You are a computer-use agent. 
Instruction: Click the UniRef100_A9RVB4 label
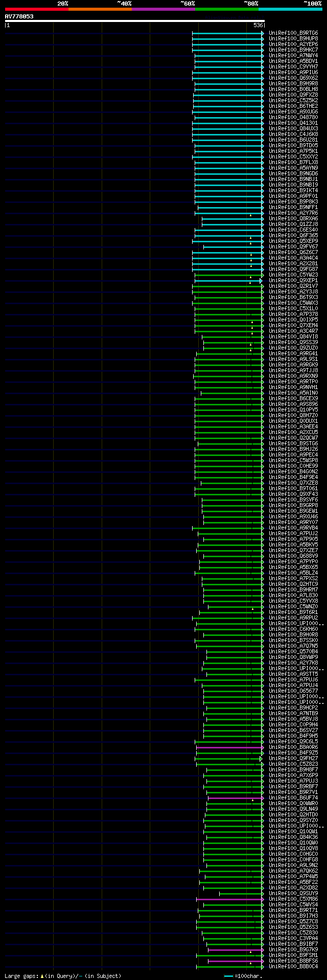coord(293,528)
